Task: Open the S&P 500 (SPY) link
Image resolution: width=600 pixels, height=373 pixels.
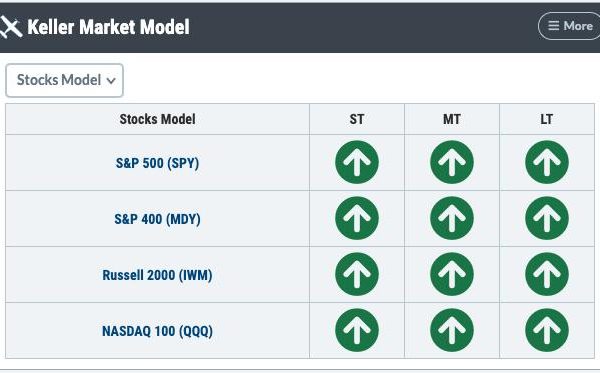Action: [157, 163]
